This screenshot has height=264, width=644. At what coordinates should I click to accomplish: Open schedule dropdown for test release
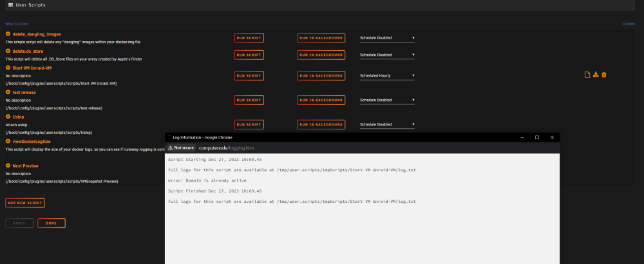click(387, 100)
